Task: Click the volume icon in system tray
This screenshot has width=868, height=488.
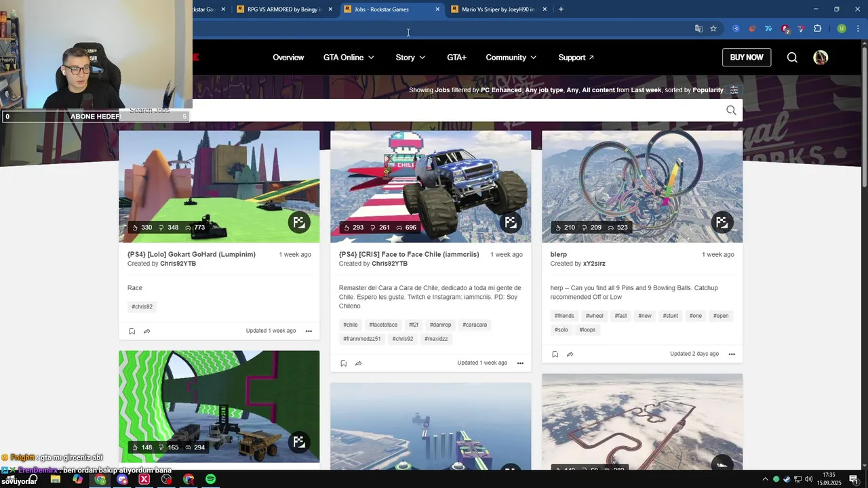Action: (808, 479)
